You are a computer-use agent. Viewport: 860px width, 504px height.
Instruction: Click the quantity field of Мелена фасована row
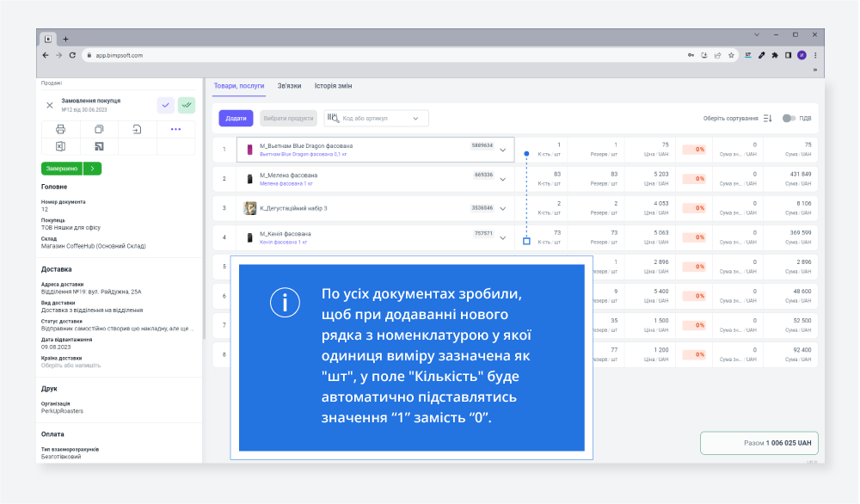pos(545,178)
